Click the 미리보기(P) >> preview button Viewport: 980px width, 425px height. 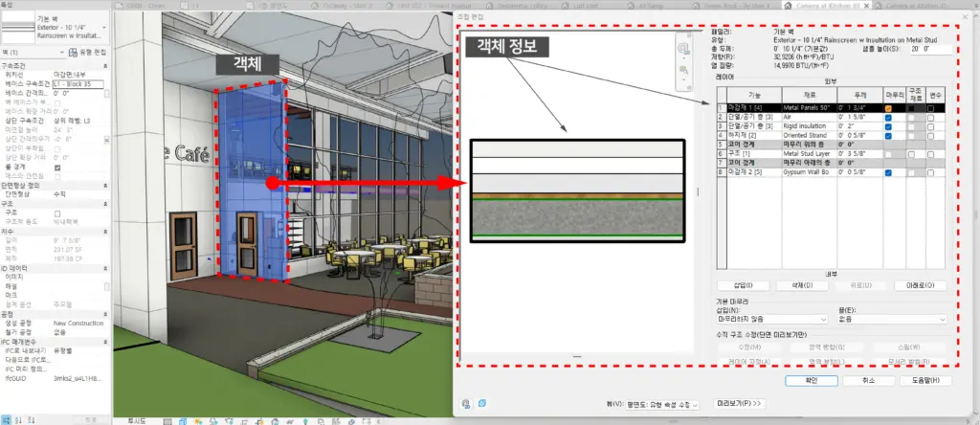(x=740, y=404)
